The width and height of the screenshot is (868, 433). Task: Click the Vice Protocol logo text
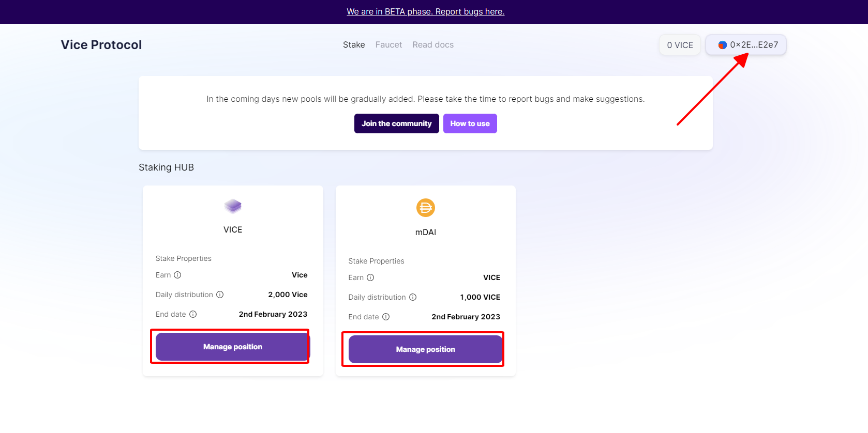point(101,45)
